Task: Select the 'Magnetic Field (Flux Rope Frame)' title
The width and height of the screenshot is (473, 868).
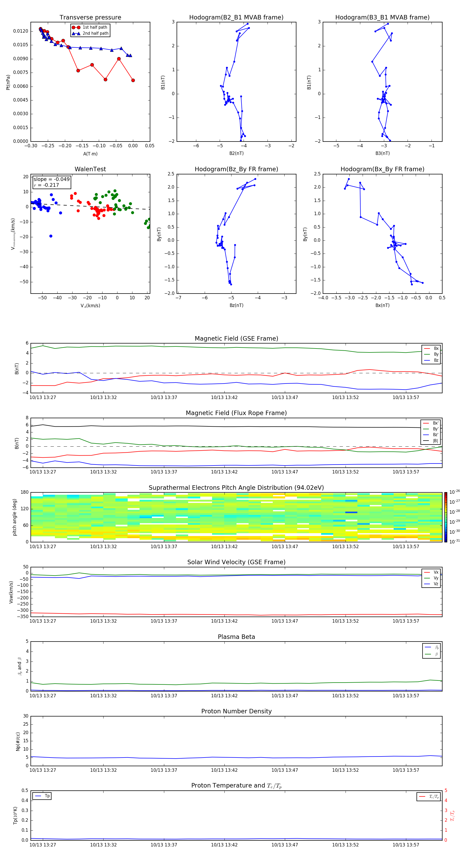Action: pyautogui.click(x=236, y=413)
